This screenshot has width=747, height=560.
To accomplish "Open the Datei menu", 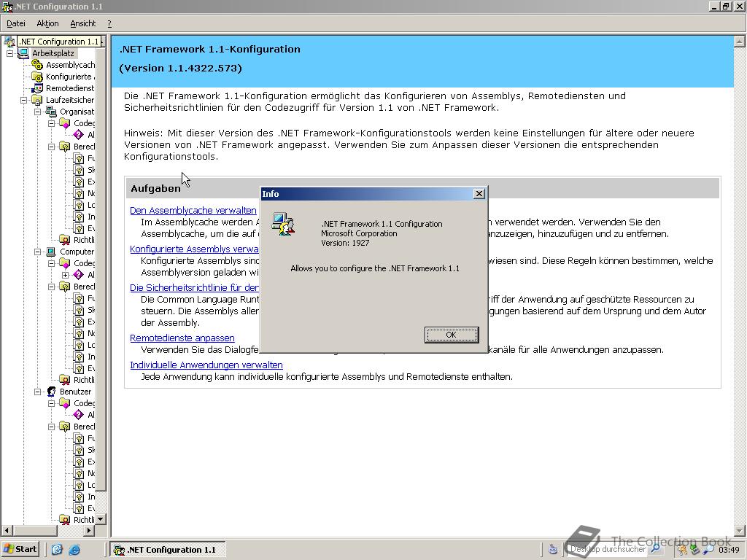I will coord(16,23).
